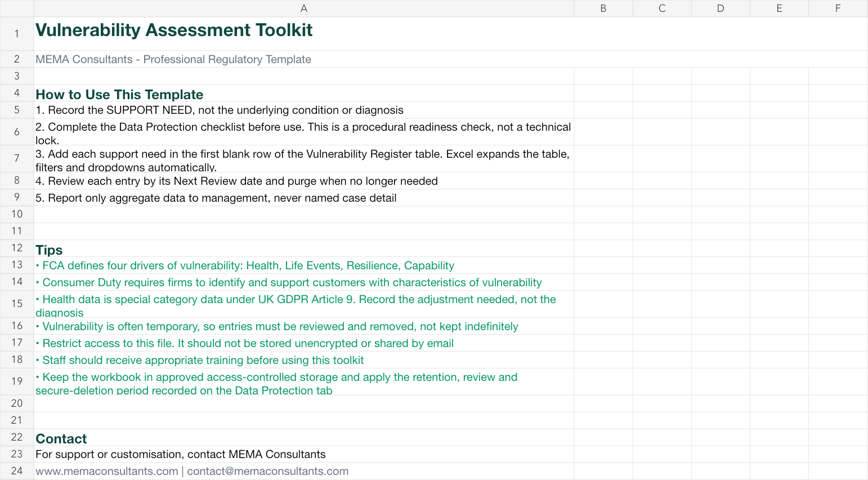Select 'For support or customisation' cell
The height and width of the screenshot is (480, 868).
(x=304, y=454)
